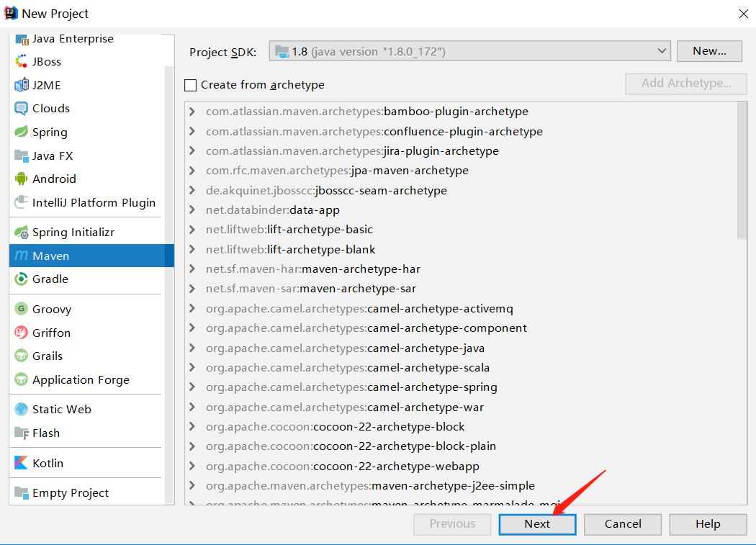
Task: Select the Java FX folder icon
Action: tap(21, 156)
